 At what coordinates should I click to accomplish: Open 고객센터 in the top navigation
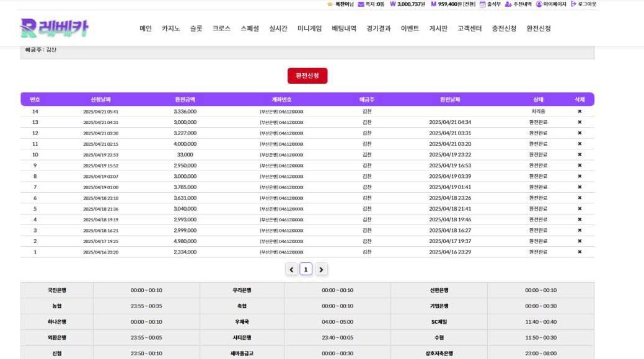[x=469, y=29]
